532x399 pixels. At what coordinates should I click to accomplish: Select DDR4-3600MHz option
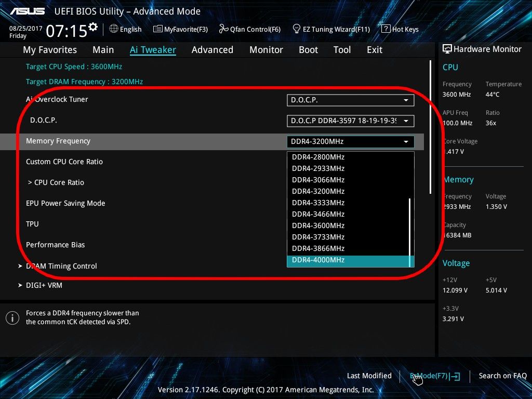click(349, 225)
